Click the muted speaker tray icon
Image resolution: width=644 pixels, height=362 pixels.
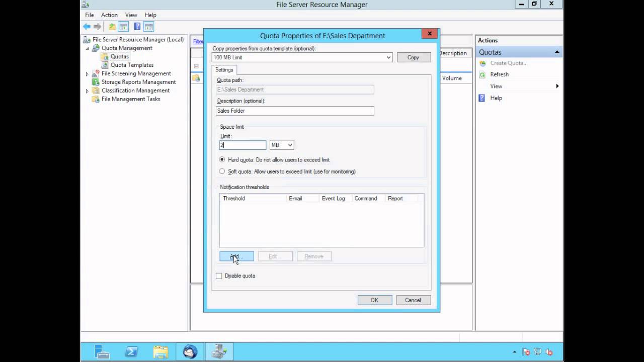click(549, 352)
